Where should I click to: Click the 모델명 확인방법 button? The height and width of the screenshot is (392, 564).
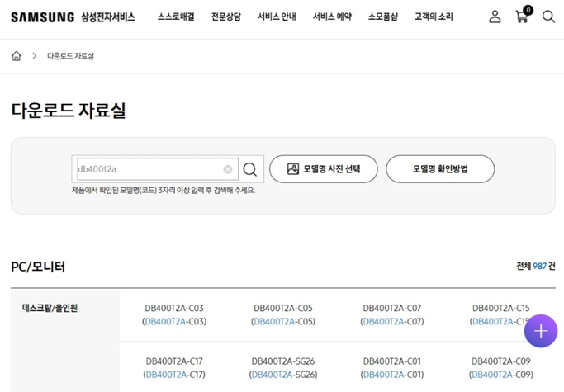(x=440, y=169)
